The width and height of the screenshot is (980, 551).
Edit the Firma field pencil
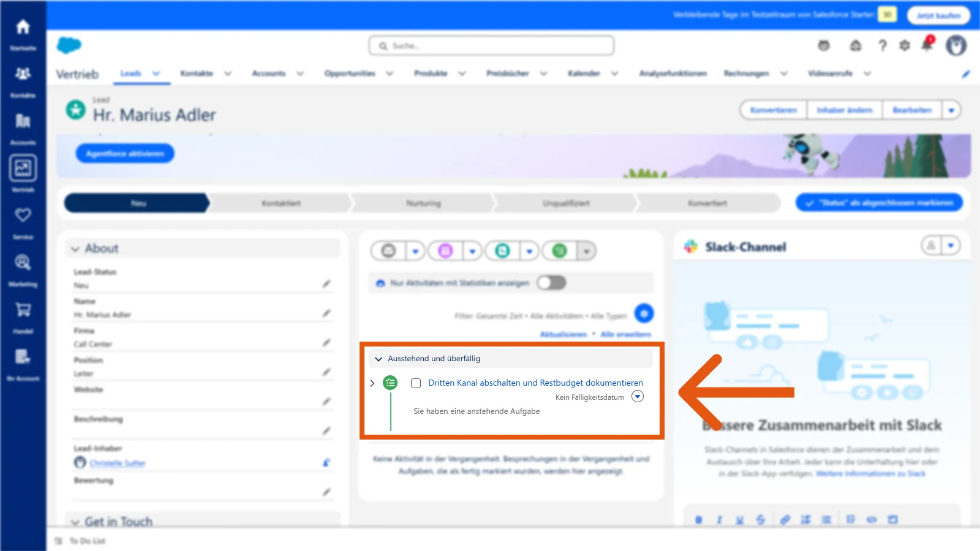(x=326, y=342)
